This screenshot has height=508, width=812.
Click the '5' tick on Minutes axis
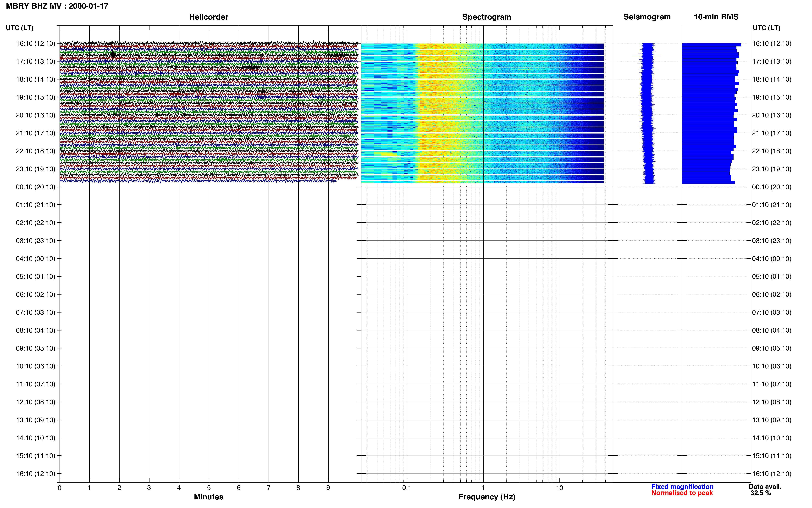(x=209, y=488)
